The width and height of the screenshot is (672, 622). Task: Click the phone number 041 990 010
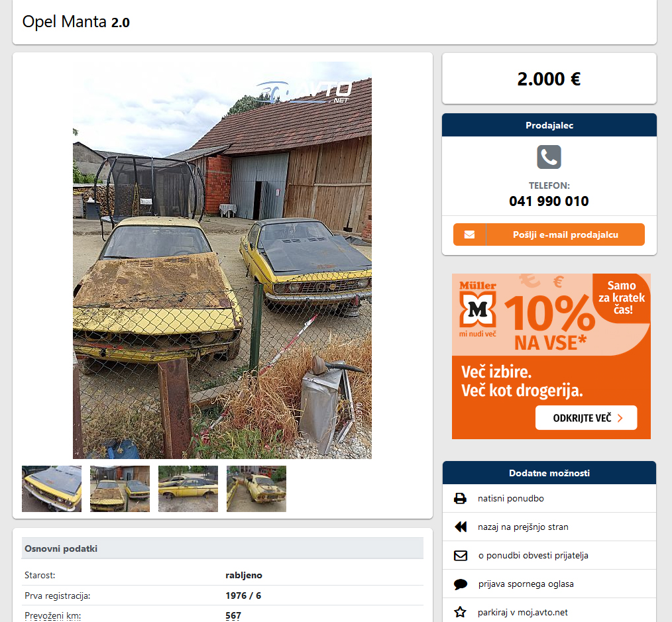[549, 201]
